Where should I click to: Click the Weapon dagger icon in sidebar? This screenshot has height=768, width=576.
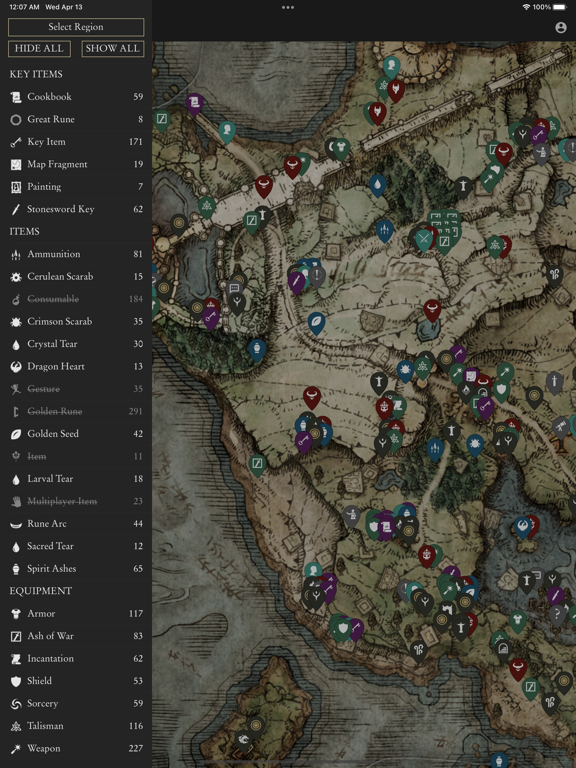[16, 749]
